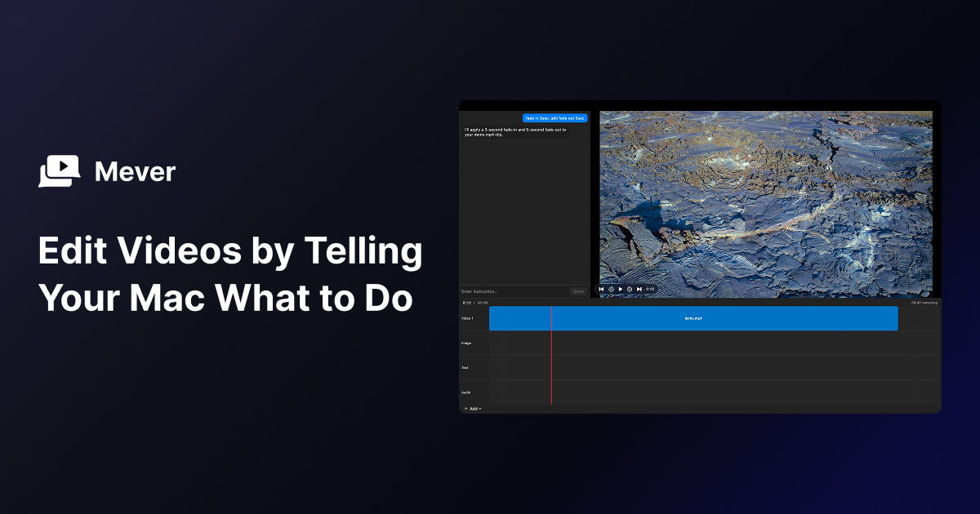Select the Text track label
980x514 pixels.
point(465,367)
